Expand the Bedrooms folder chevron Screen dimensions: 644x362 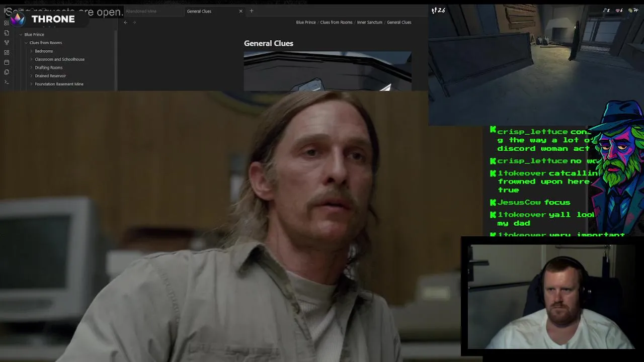[x=31, y=51]
